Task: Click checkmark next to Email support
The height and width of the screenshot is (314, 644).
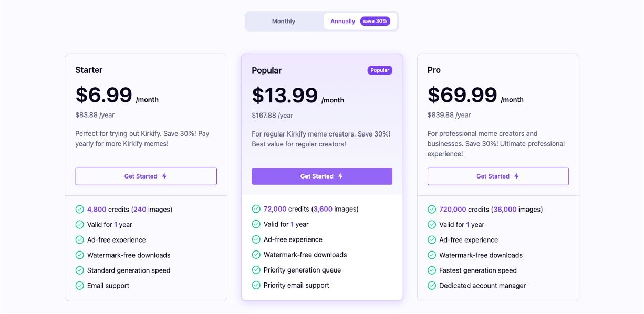Action: pos(80,286)
